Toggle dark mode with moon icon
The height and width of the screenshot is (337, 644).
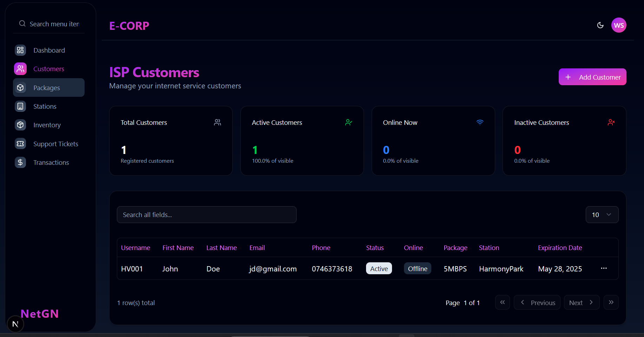tap(600, 25)
